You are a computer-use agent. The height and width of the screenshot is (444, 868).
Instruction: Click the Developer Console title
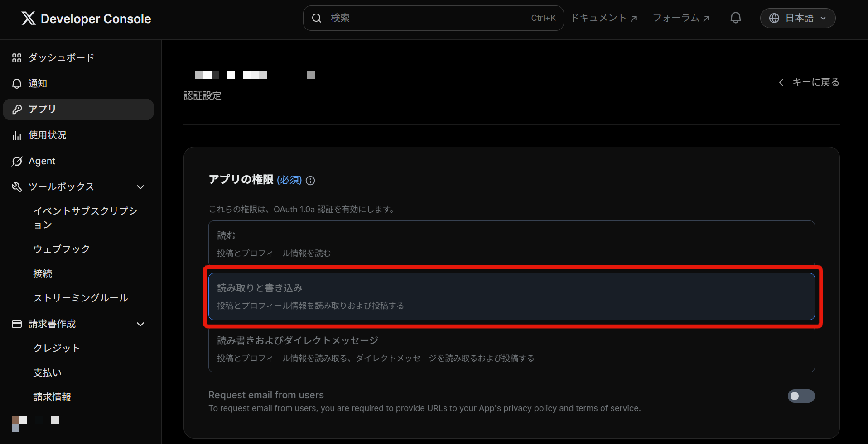(x=96, y=19)
